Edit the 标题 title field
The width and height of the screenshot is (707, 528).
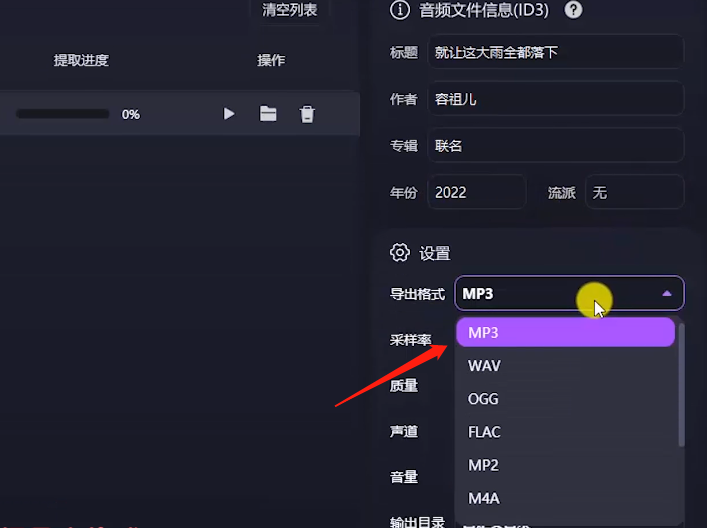[556, 52]
